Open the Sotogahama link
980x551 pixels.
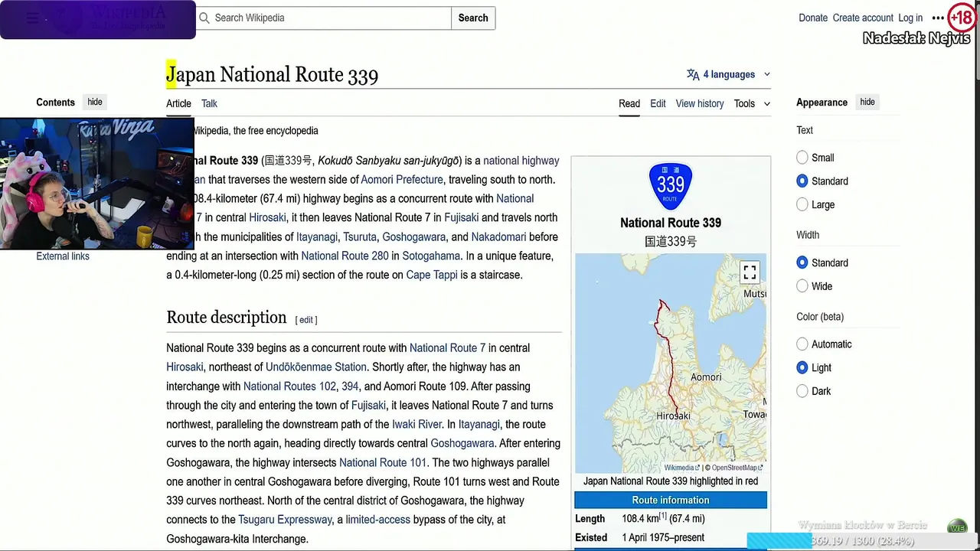431,256
